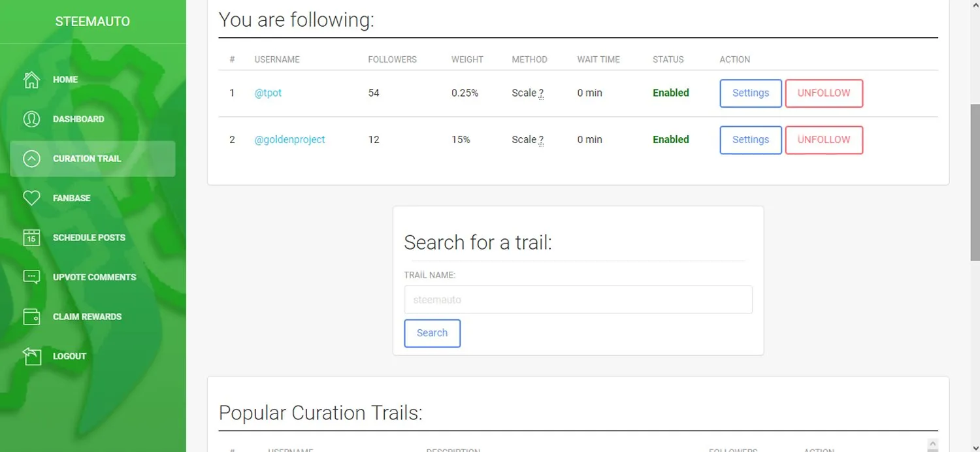The height and width of the screenshot is (452, 980).
Task: Click the Upvote Comments speech bubble icon
Action: pyautogui.click(x=31, y=277)
